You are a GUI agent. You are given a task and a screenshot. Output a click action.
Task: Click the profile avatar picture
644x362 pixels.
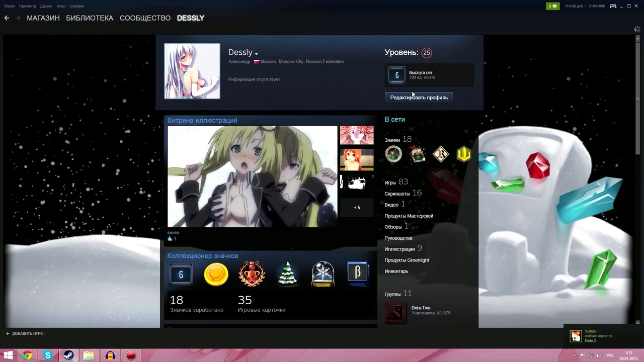point(192,71)
